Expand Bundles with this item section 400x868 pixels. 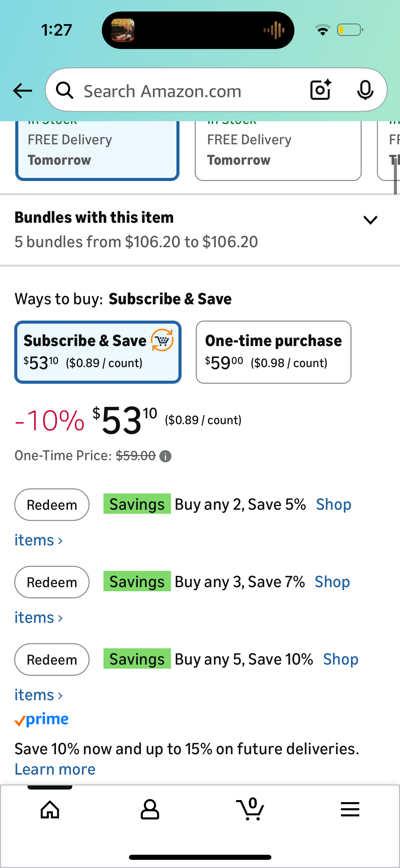[x=370, y=220]
